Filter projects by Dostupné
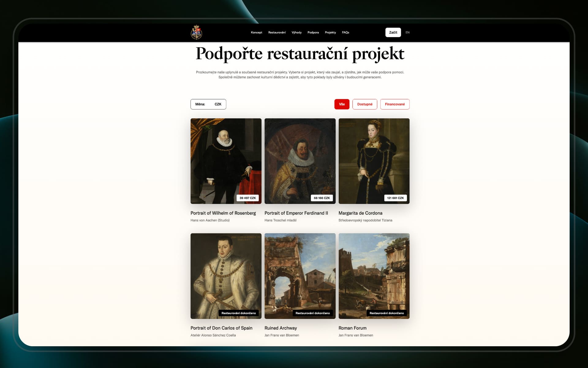Screen dimensions: 588x368 365,104
